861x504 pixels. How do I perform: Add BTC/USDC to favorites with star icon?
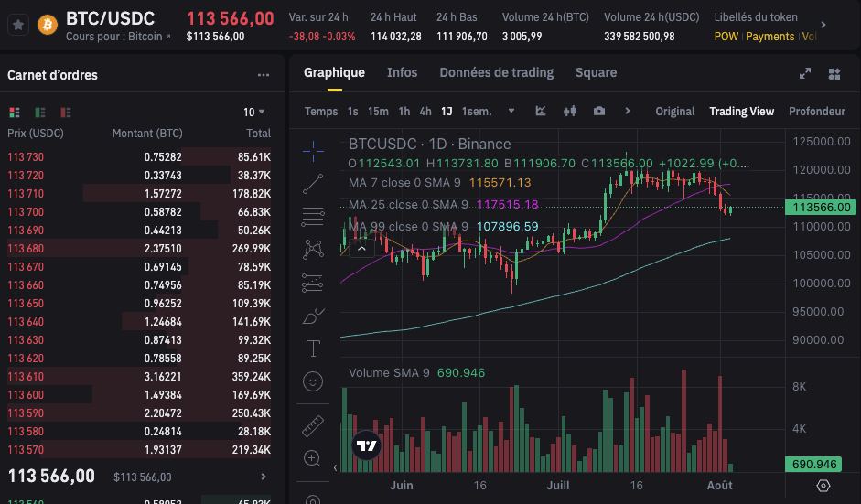18,25
